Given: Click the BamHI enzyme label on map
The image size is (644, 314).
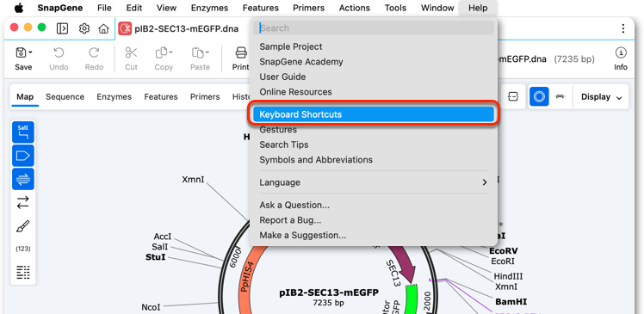Looking at the screenshot, I should (511, 302).
